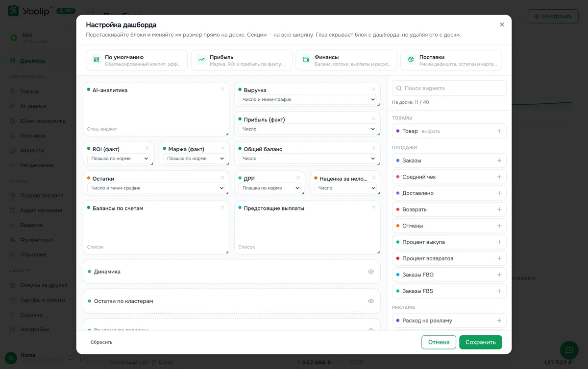Toggle visibility of Динамика section

pos(371,272)
